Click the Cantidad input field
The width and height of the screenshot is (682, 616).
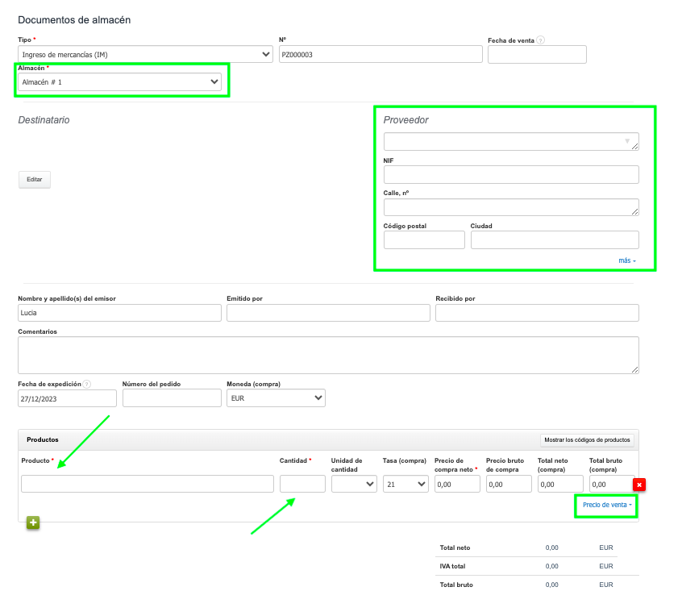click(302, 484)
